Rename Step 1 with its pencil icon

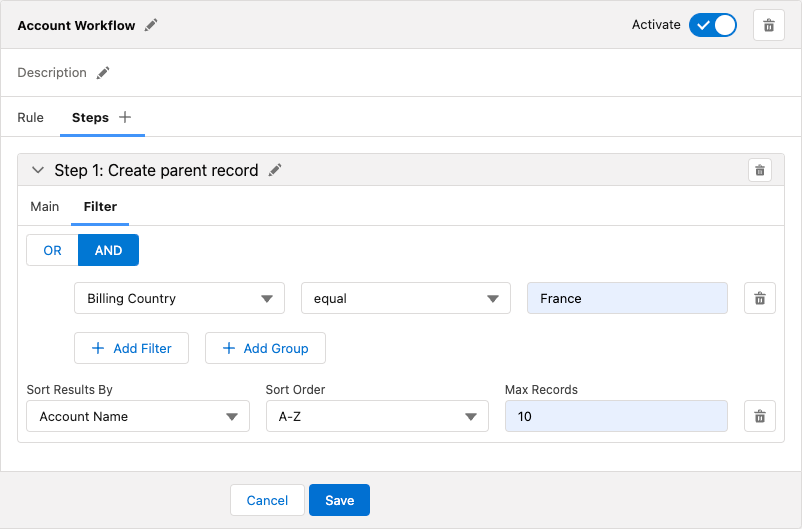[275, 170]
